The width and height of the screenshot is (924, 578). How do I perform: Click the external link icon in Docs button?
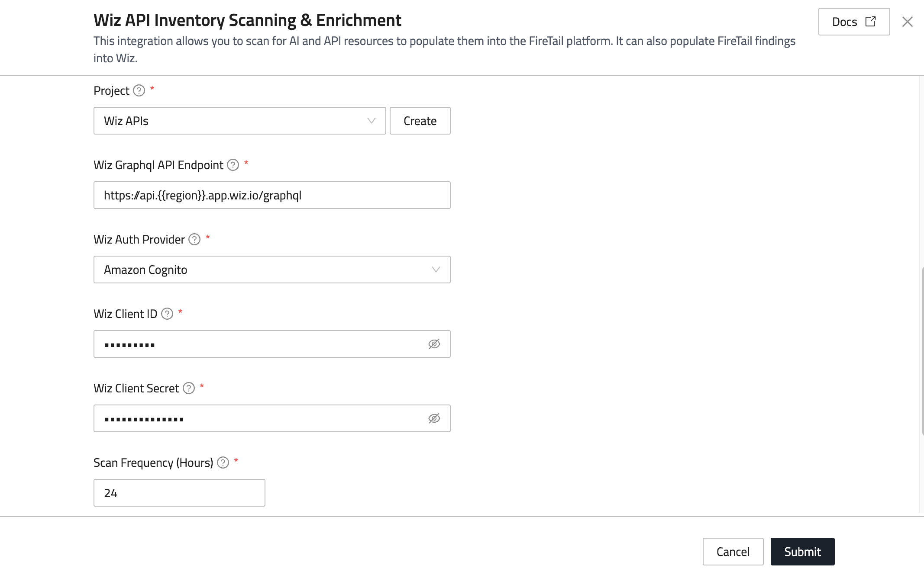coord(870,22)
